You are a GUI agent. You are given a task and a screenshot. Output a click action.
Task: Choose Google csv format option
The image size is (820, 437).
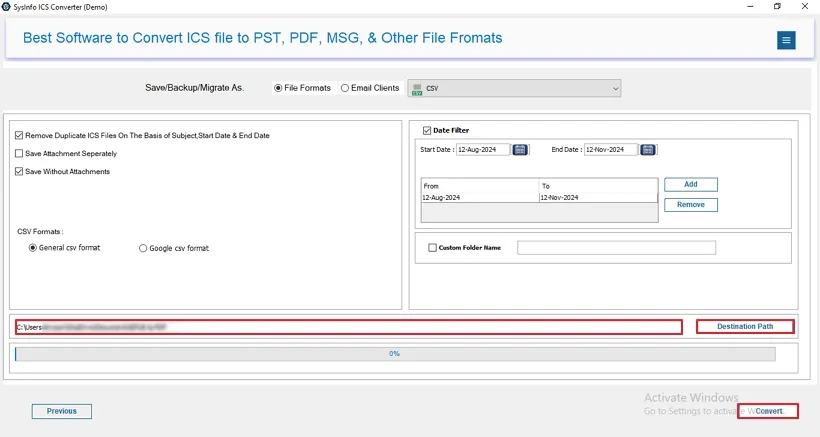pos(143,248)
